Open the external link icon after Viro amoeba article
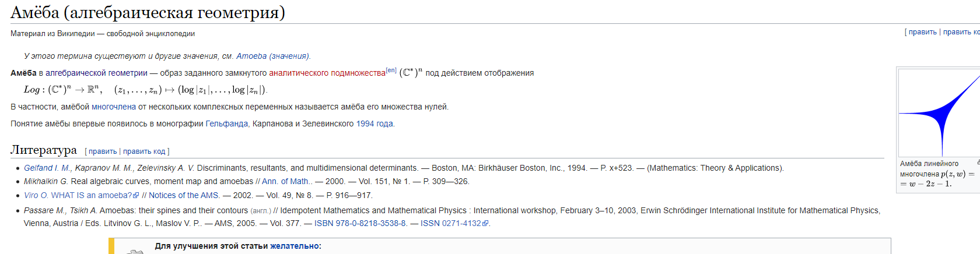The height and width of the screenshot is (254, 980). [x=136, y=196]
